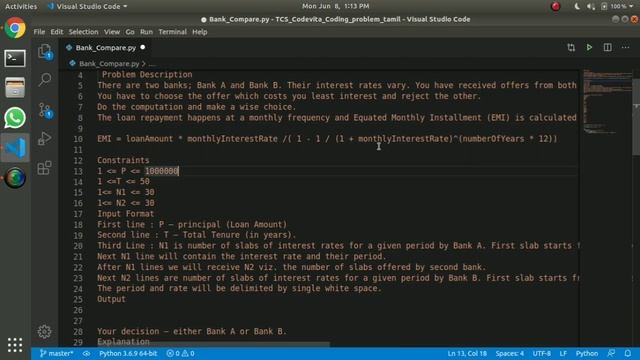
Task: Open the globe application in dock
Action: click(x=15, y=178)
